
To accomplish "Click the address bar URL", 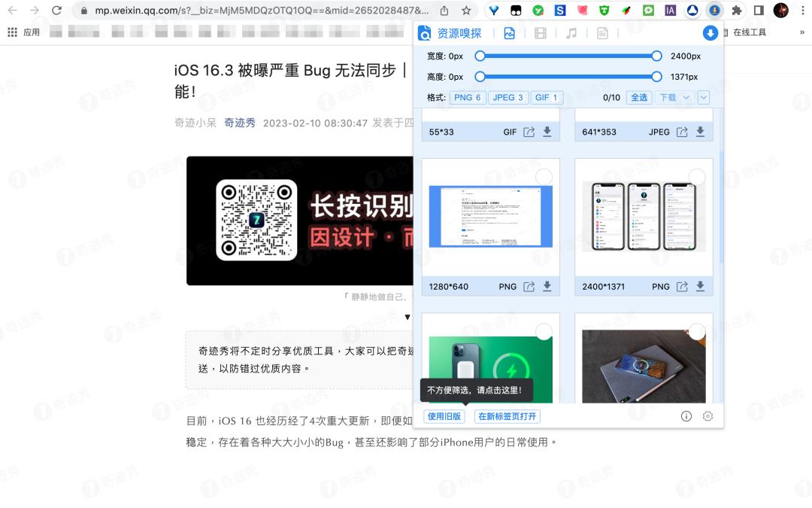I will 262,11.
